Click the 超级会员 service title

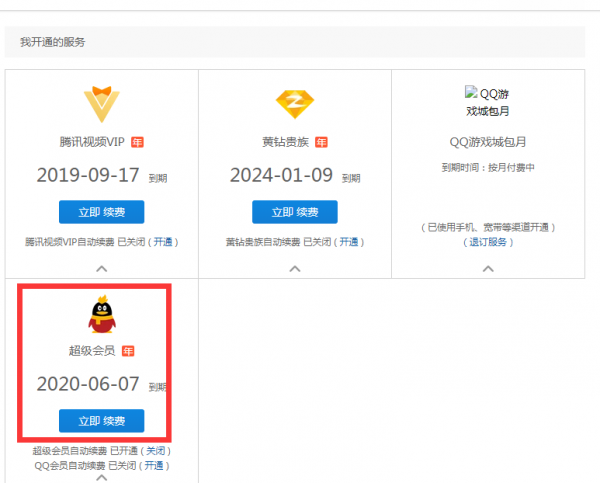pyautogui.click(x=92, y=351)
